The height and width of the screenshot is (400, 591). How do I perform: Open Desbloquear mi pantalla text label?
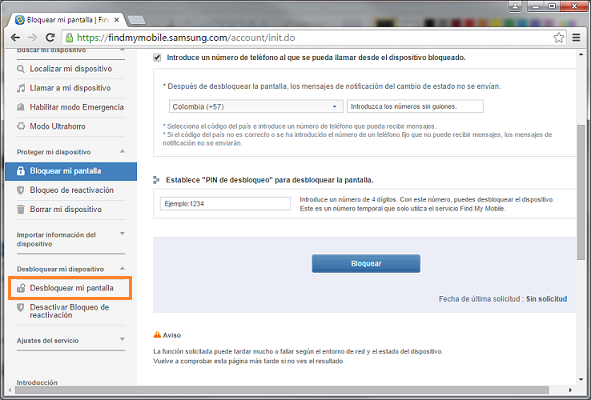72,288
